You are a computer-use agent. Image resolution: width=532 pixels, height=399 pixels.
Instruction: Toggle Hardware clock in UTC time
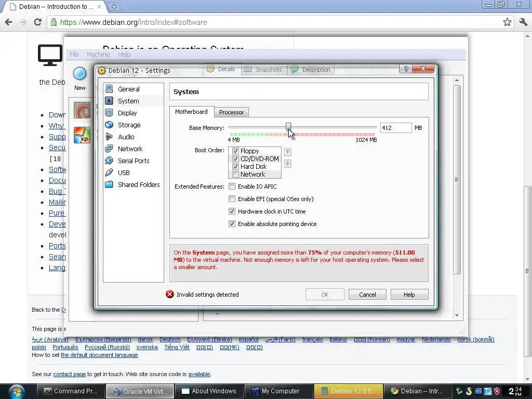pos(232,211)
